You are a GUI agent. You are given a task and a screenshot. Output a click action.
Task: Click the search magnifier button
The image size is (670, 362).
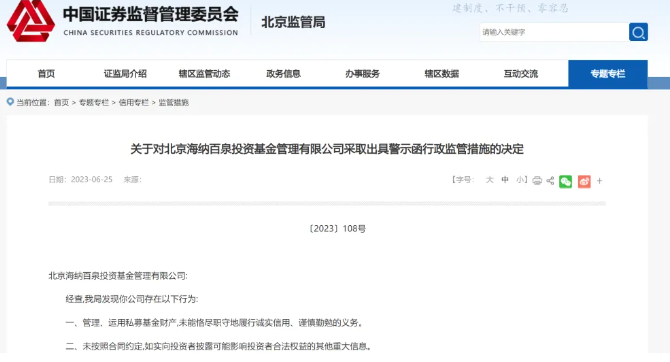click(638, 32)
